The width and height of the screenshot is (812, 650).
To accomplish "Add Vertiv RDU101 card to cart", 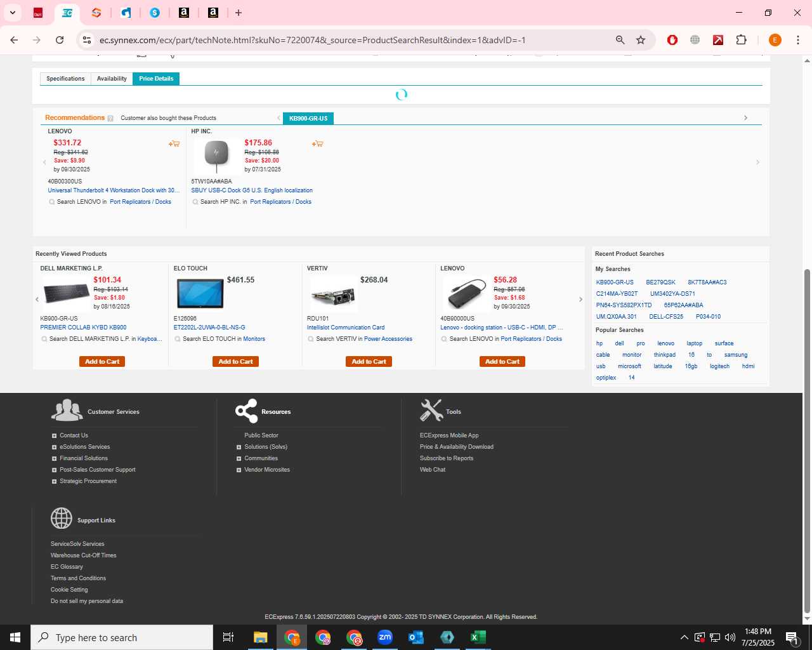I will tap(369, 361).
